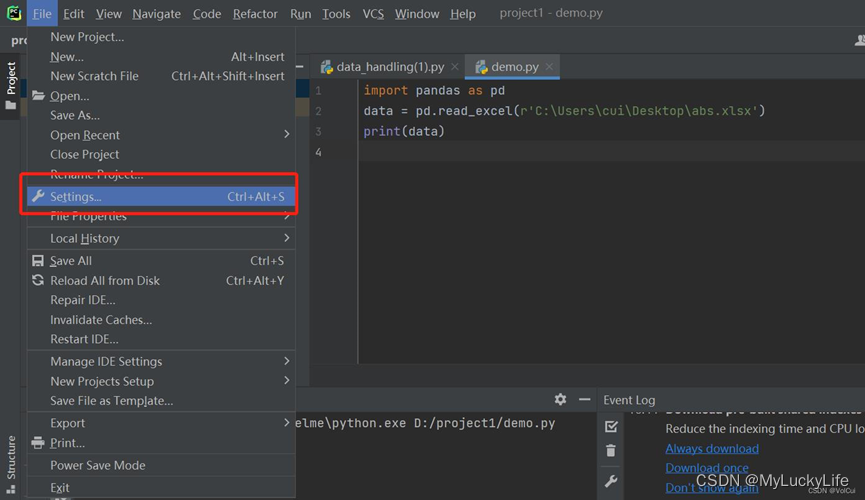865x500 pixels.
Task: Close the demo.py editor tab
Action: (x=549, y=67)
